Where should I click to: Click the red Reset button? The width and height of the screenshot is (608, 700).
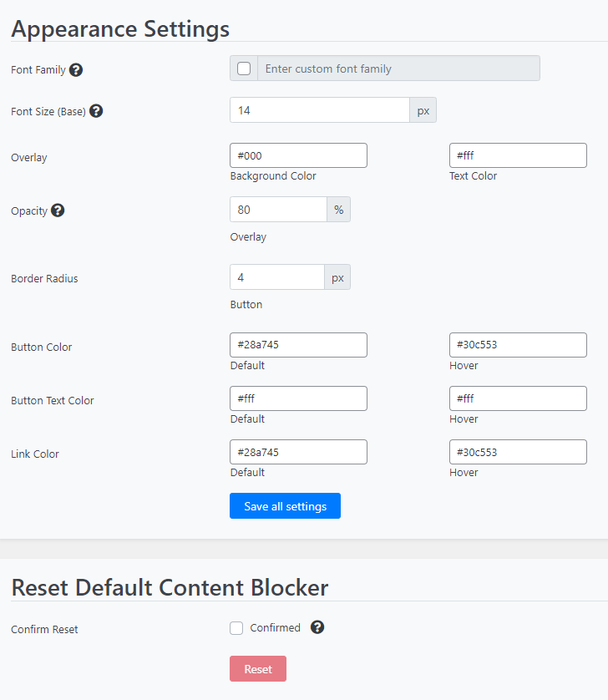tap(258, 669)
